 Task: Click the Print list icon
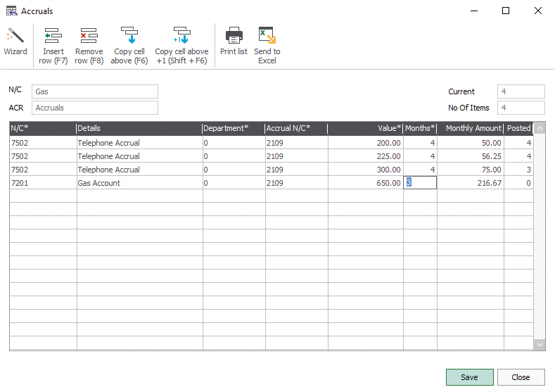pyautogui.click(x=234, y=35)
